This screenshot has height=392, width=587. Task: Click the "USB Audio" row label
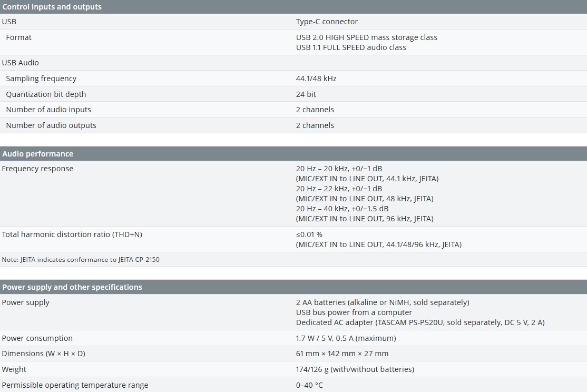(21, 63)
